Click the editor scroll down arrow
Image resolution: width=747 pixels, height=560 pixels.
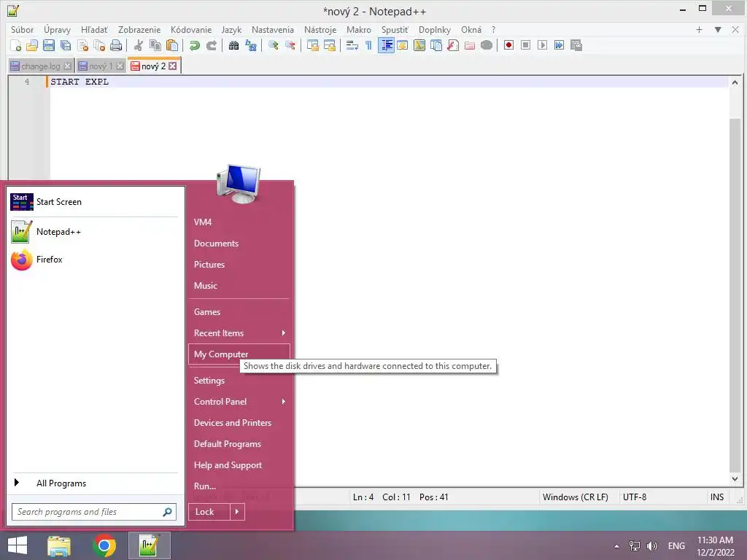[x=735, y=479]
